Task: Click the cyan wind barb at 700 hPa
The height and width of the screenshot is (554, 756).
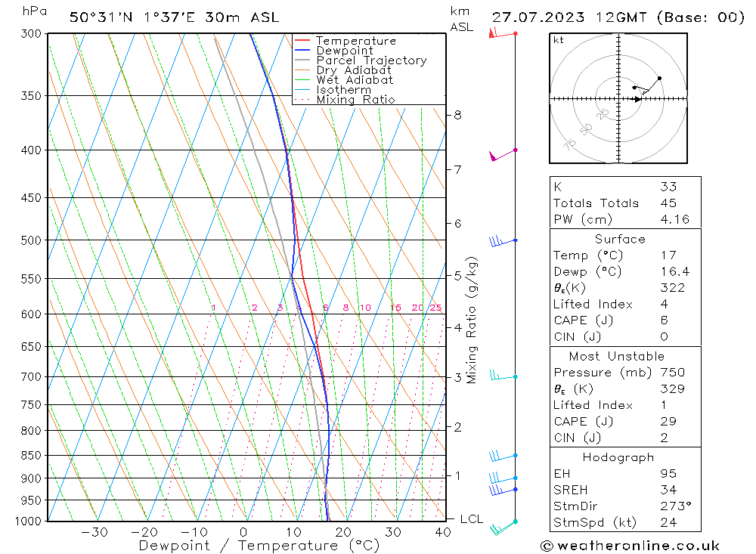Action: click(x=503, y=375)
